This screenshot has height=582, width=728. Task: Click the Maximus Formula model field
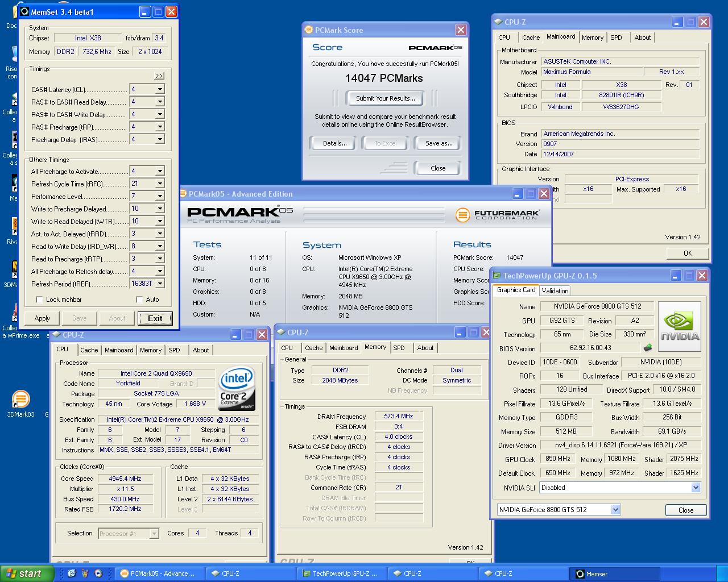(591, 72)
